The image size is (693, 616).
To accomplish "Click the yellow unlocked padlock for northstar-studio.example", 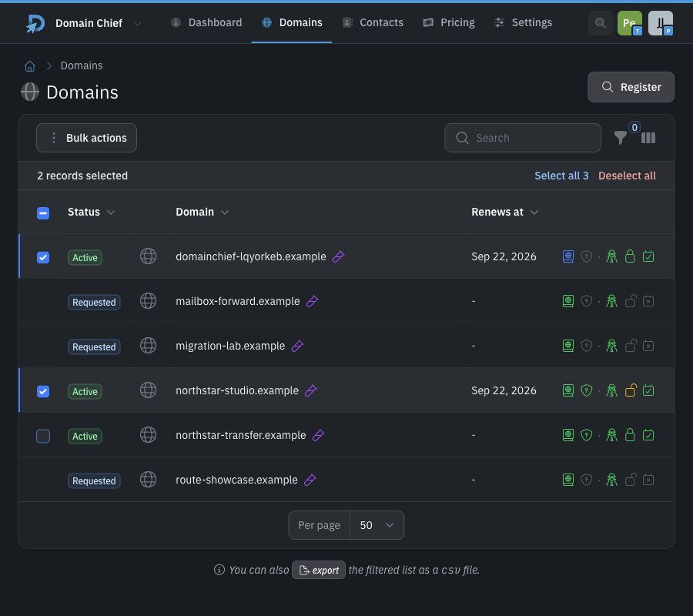I will pyautogui.click(x=631, y=390).
